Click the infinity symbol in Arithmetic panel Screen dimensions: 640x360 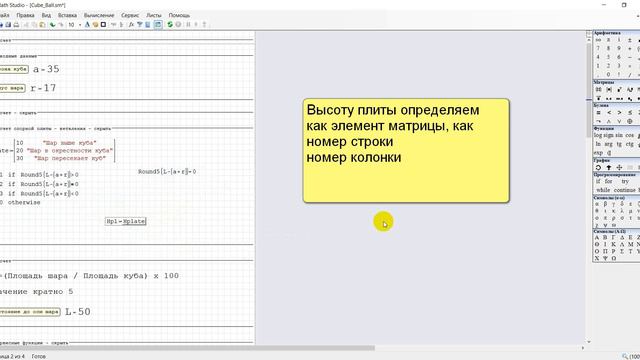tap(598, 40)
